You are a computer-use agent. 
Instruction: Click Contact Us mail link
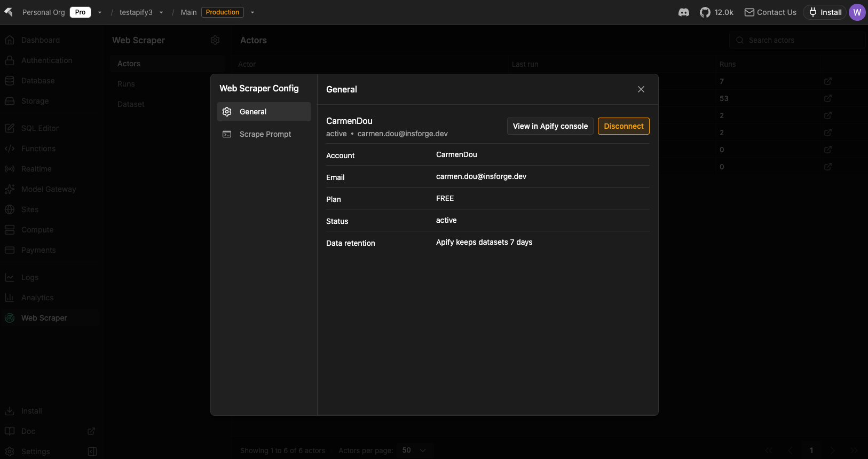(x=770, y=12)
